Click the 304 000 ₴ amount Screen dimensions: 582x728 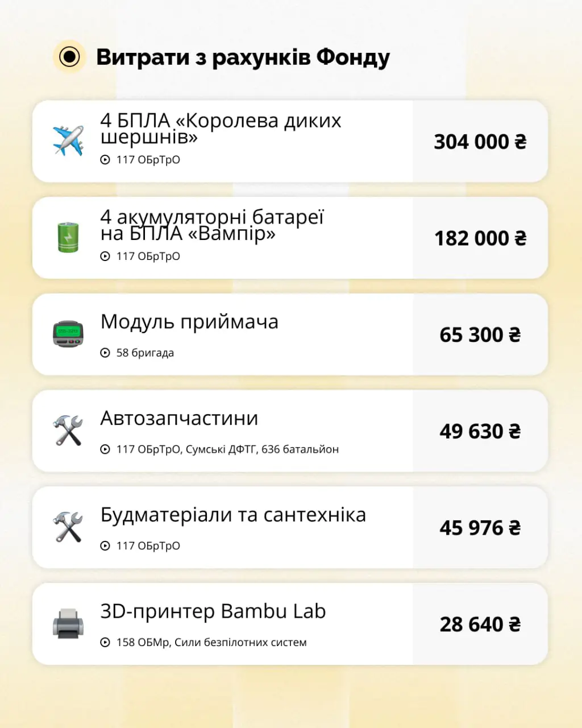coord(480,142)
